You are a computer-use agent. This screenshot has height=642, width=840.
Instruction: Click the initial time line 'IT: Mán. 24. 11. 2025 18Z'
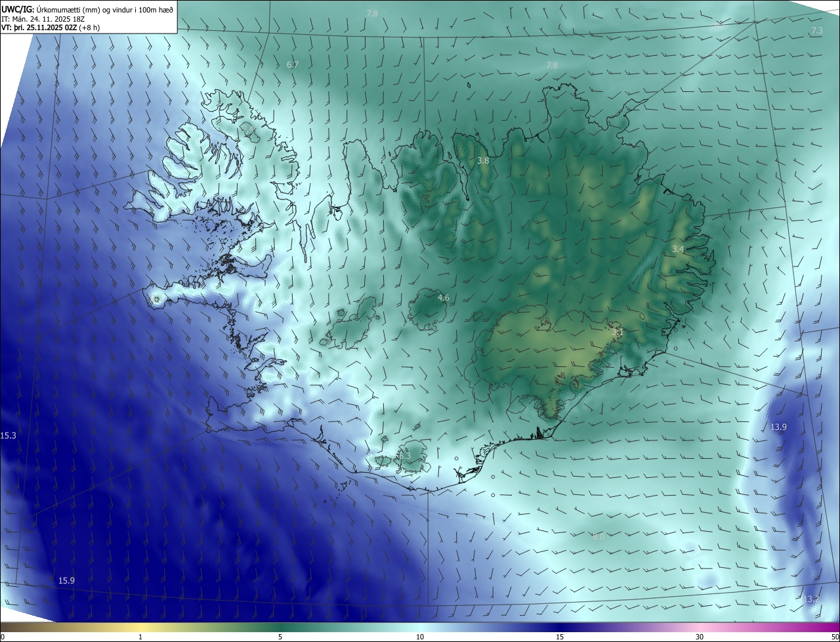click(x=43, y=19)
